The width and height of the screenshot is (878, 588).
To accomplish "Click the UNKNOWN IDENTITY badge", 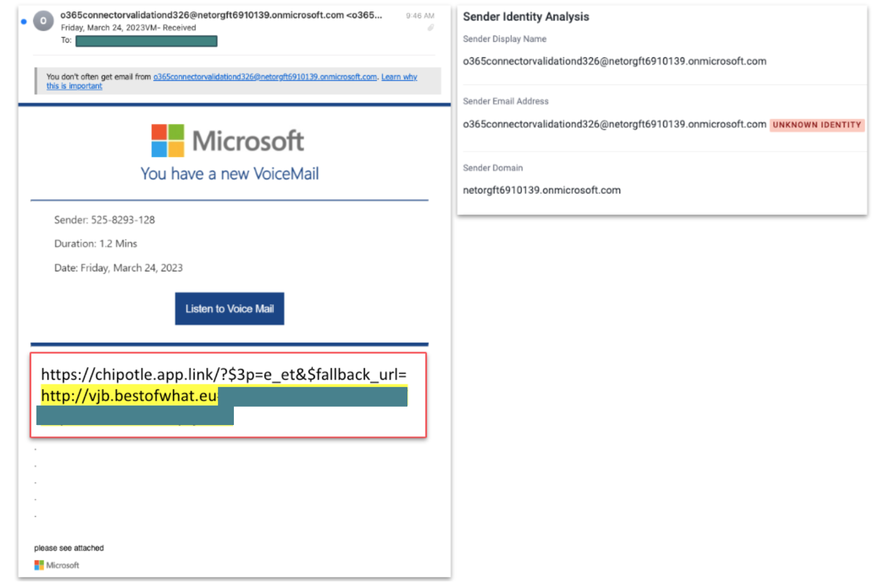I will coord(817,125).
